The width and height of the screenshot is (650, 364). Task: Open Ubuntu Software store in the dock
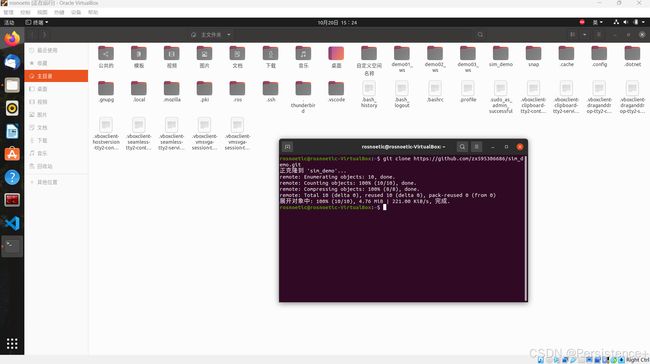tap(12, 154)
